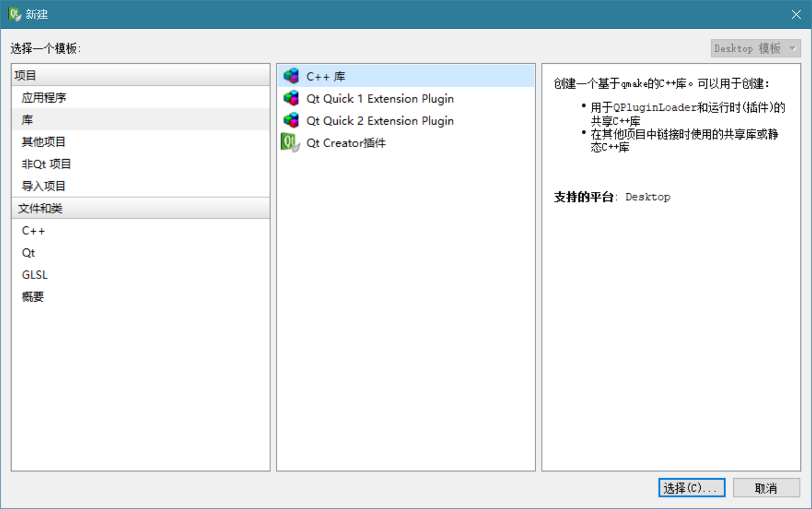Close the 新建 dialog window
Image resolution: width=812 pixels, height=509 pixels.
point(796,14)
